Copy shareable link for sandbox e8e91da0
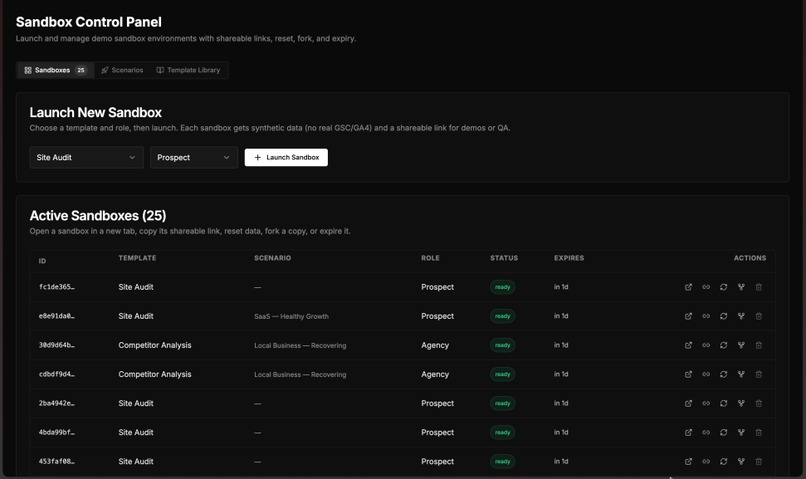The image size is (806, 479). 706,316
